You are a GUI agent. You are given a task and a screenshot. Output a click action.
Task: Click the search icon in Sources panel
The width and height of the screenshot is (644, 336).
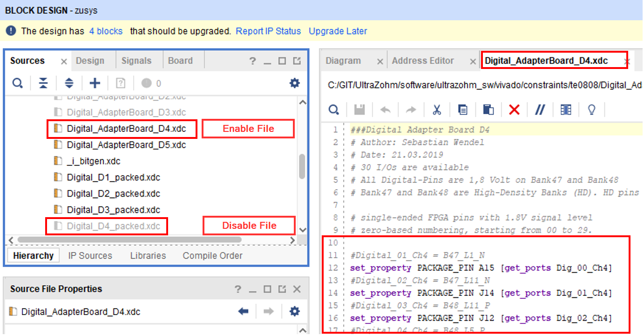click(17, 83)
